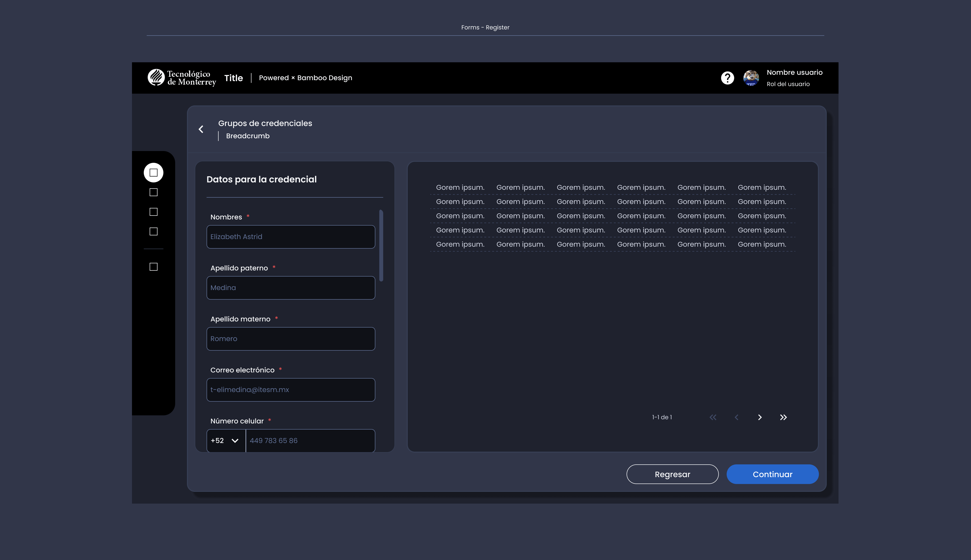Jump to the last page of results

click(783, 417)
